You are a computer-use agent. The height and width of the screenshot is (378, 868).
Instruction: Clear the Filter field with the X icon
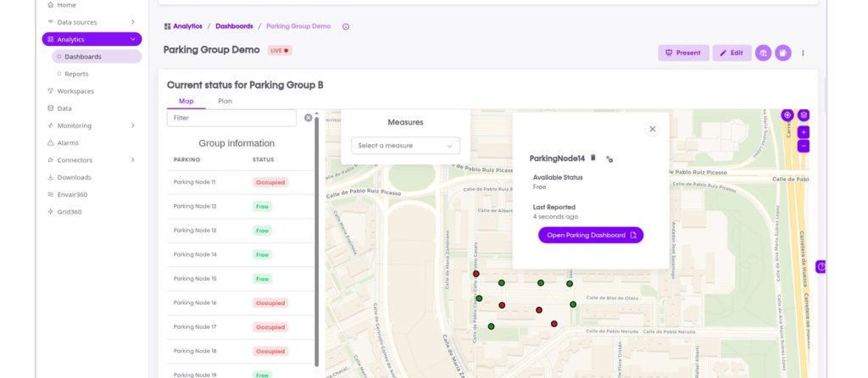click(309, 118)
